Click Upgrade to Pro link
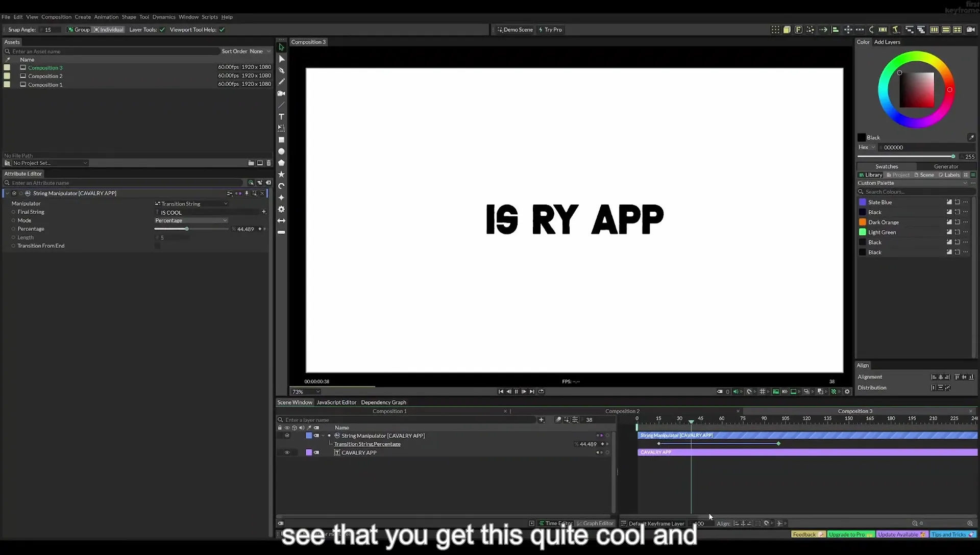This screenshot has height=555, width=980. point(851,535)
